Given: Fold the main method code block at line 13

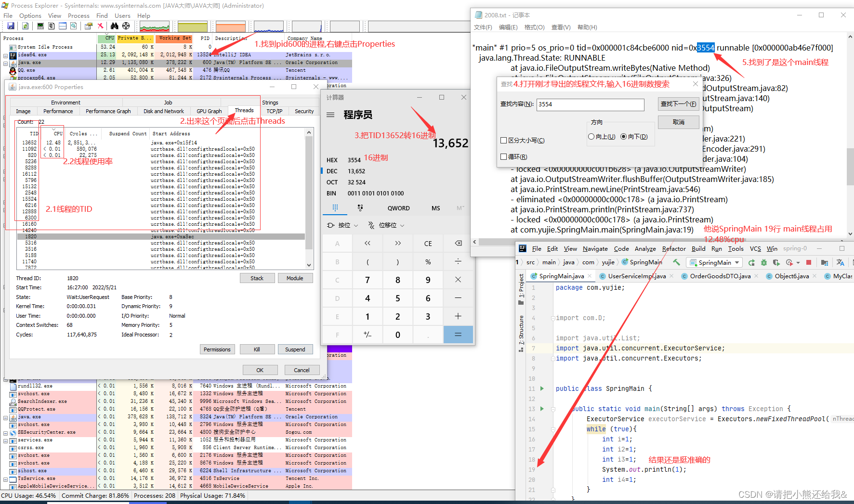Looking at the screenshot, I should 553,409.
